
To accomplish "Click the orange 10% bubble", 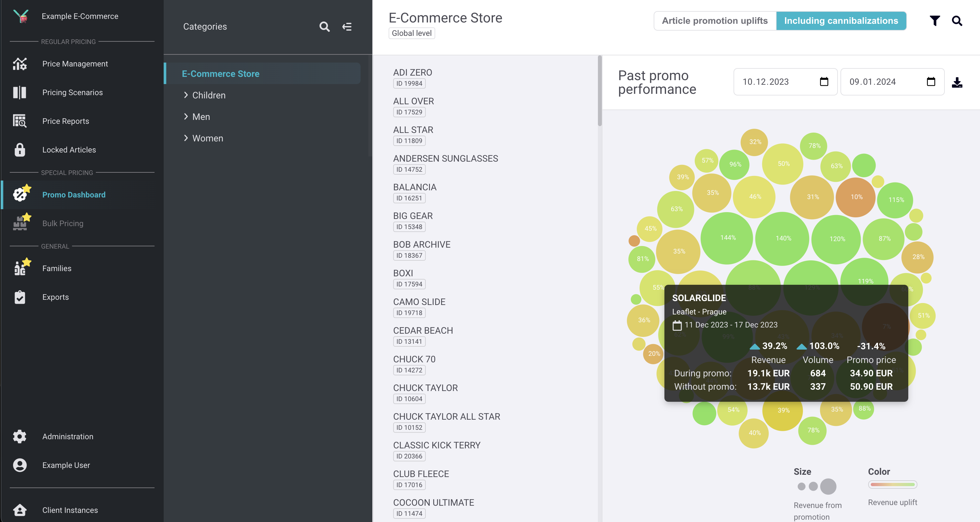I will click(855, 197).
